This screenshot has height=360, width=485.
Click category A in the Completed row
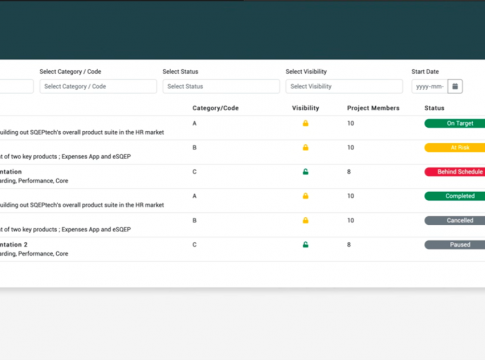[x=194, y=196]
